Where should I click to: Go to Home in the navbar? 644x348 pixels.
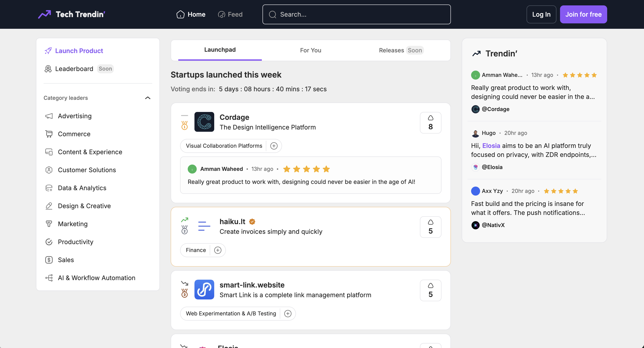point(191,15)
